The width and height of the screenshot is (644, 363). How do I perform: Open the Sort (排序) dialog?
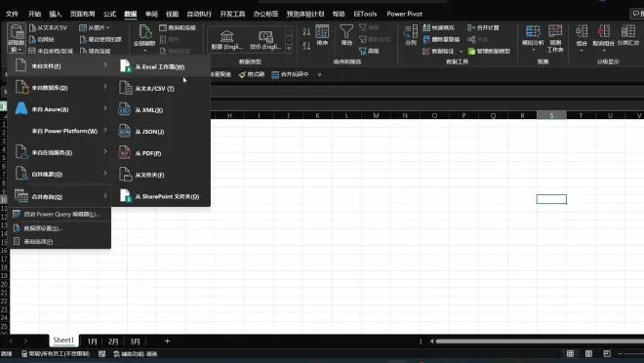[322, 35]
